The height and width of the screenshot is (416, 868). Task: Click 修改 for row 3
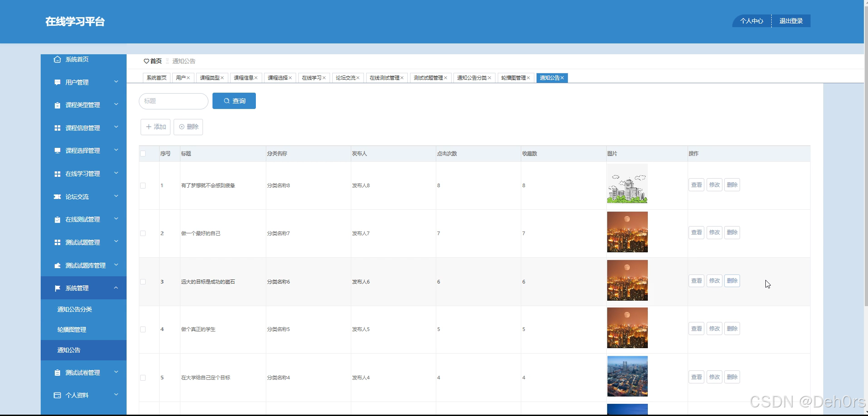(714, 281)
